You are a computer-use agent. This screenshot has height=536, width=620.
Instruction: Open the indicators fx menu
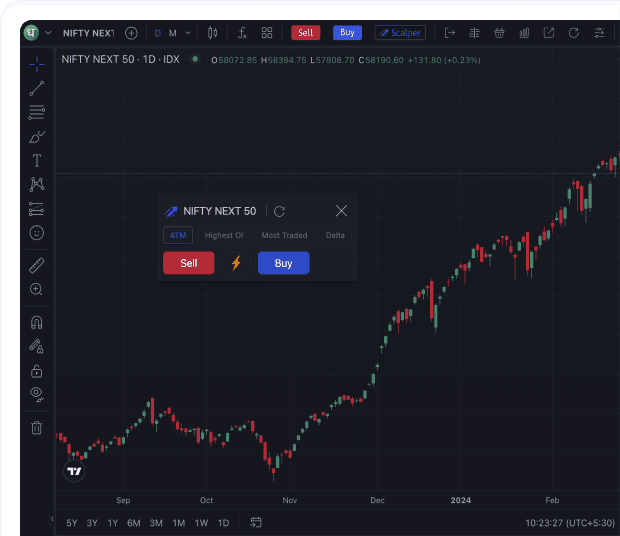[x=242, y=33]
